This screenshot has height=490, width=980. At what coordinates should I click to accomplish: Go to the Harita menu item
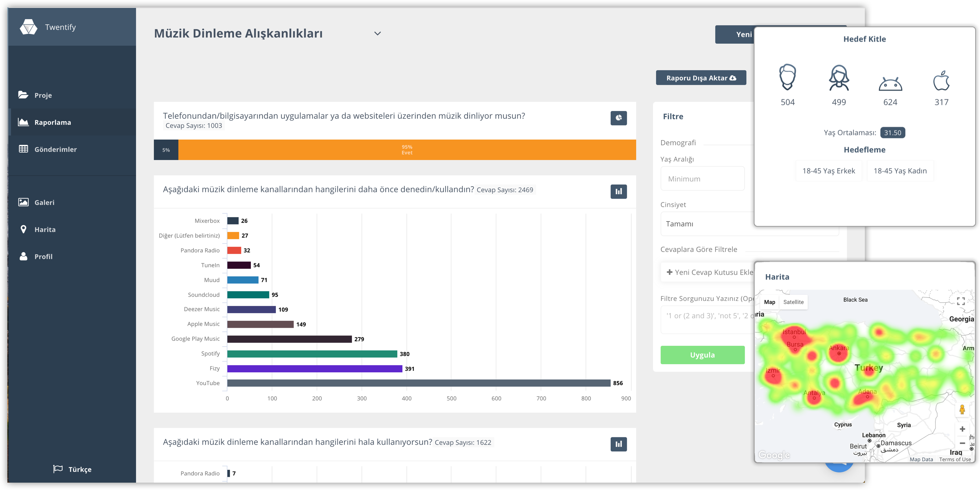71,229
